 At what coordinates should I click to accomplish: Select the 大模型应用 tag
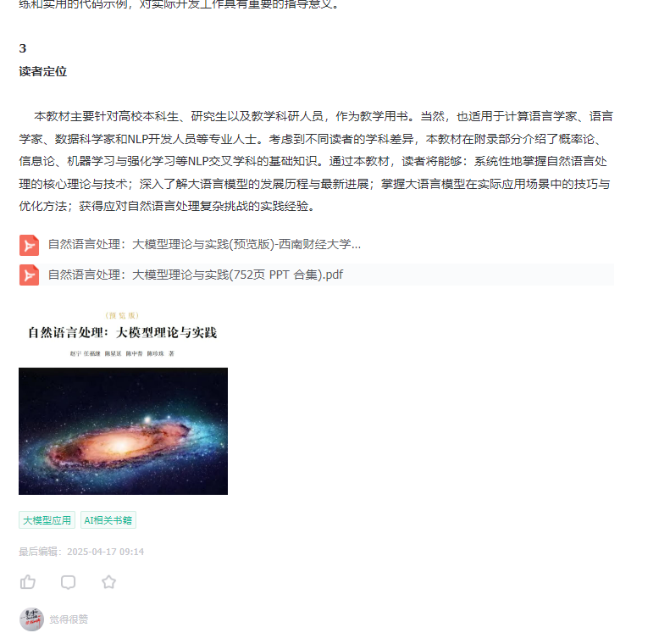coord(47,520)
